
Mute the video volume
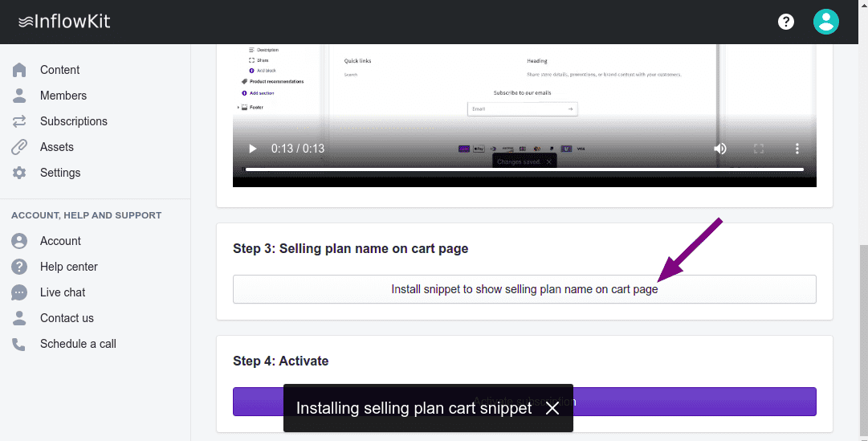720,149
